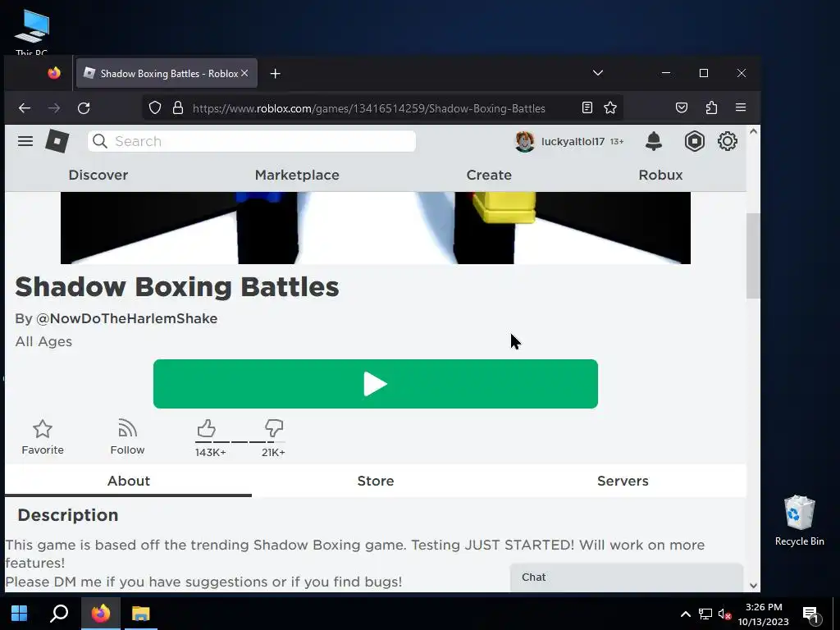Open the Firefox application menu
Screen dimensions: 840x630
point(741,107)
